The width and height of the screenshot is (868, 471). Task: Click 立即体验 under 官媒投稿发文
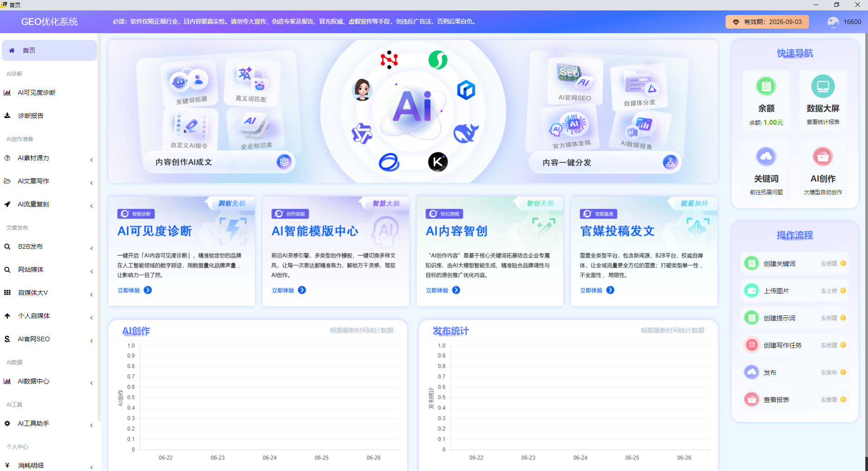(x=597, y=290)
